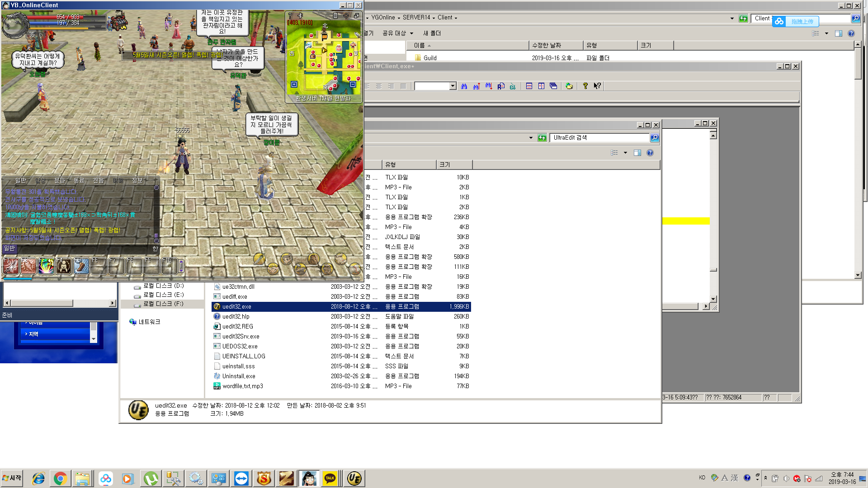The image size is (868, 488).
Task: Expand the view options dropdown arrow in explorer
Action: point(625,153)
